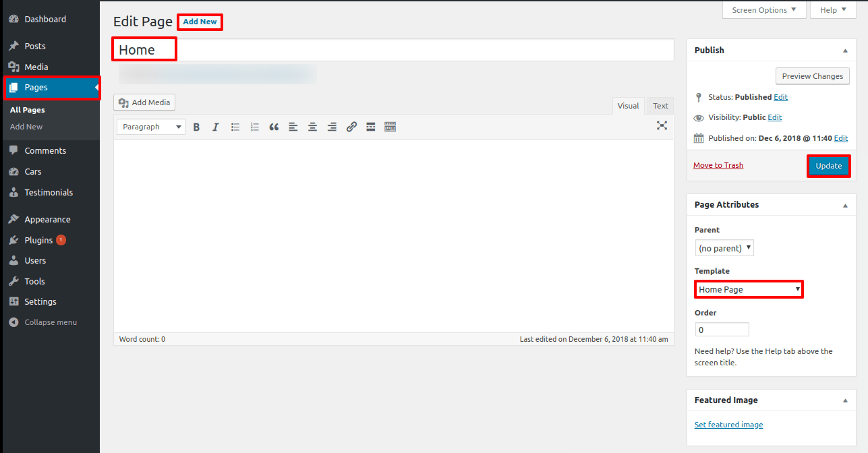The image size is (868, 453).
Task: Click the Insert link icon
Action: [x=351, y=127]
